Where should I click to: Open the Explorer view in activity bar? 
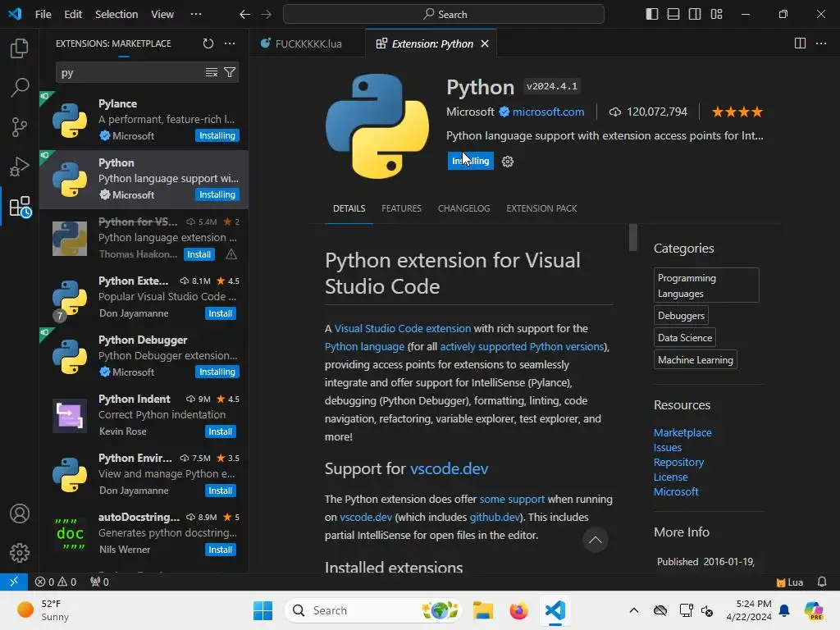point(20,48)
